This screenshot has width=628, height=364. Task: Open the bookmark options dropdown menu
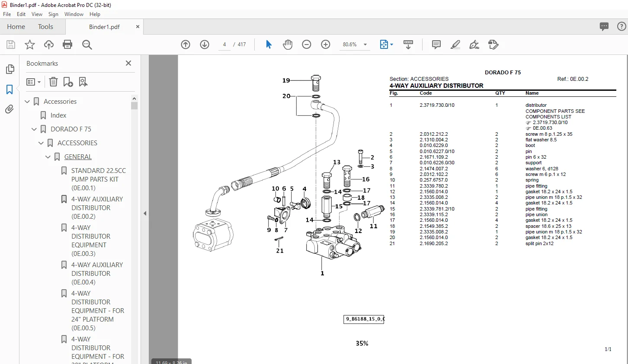click(33, 82)
